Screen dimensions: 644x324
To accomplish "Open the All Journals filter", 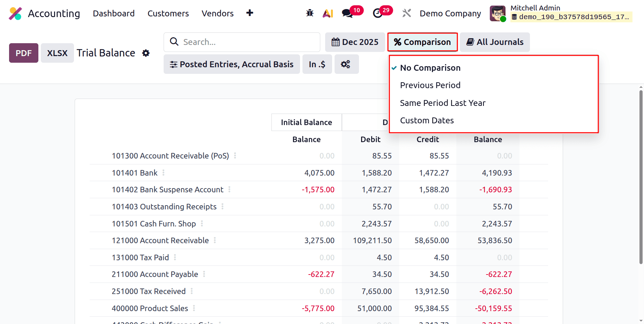I will coord(495,42).
